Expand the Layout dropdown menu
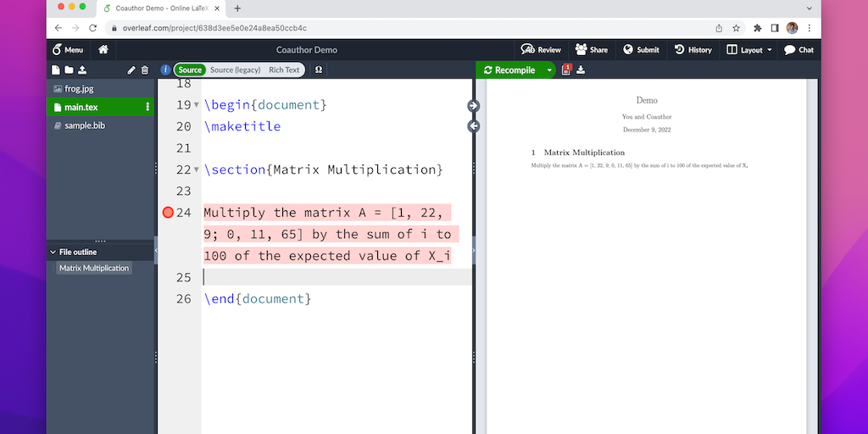868x434 pixels. [750, 50]
